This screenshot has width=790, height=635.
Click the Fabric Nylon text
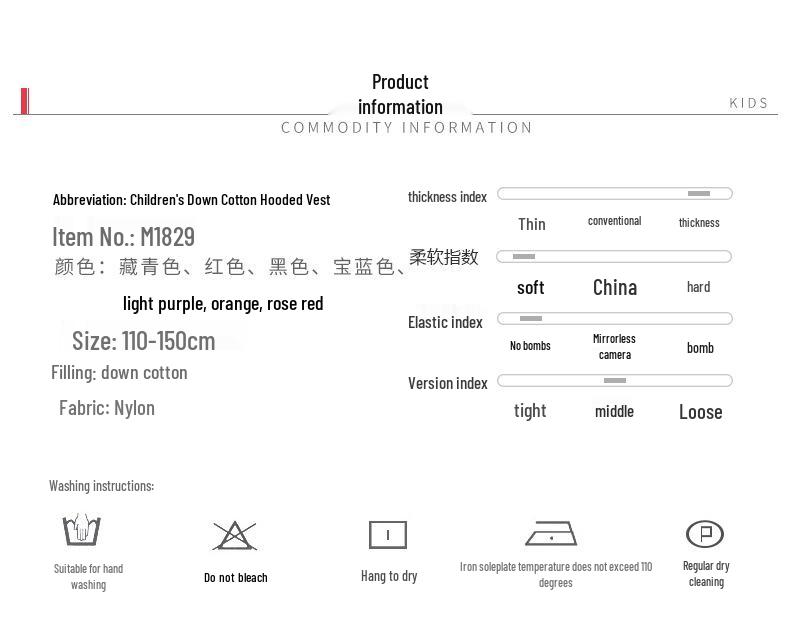pos(107,408)
